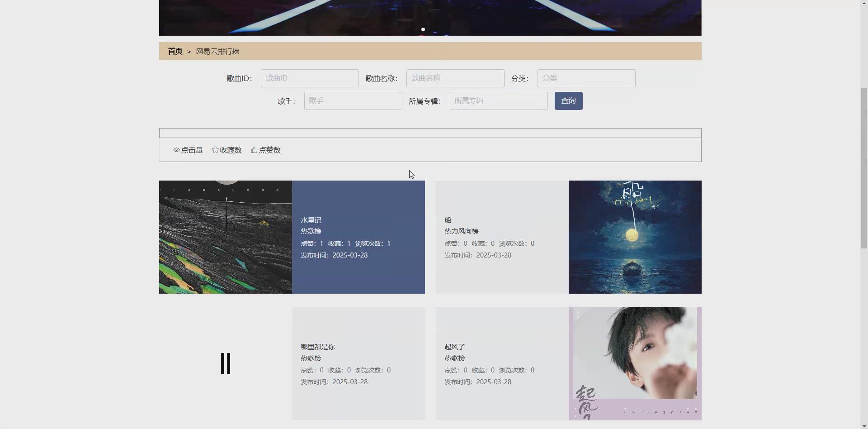Open the 起风了 song title
868x429 pixels.
tap(455, 347)
